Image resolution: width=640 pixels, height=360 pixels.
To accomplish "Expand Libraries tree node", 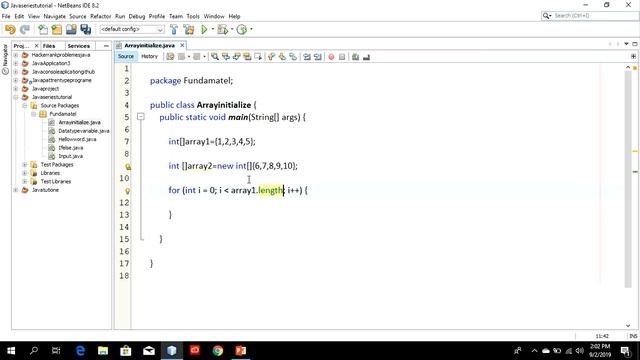I will [24, 173].
